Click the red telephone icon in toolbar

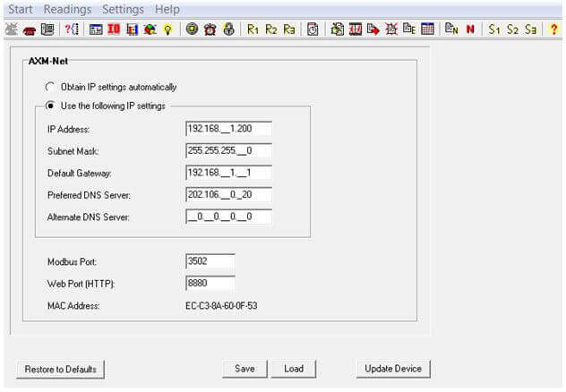coord(29,29)
